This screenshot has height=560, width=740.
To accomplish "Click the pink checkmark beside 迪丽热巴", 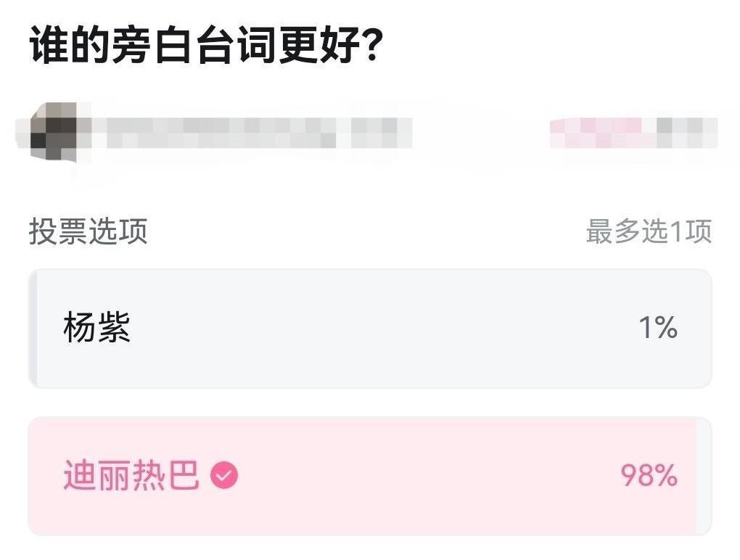I will 223,474.
